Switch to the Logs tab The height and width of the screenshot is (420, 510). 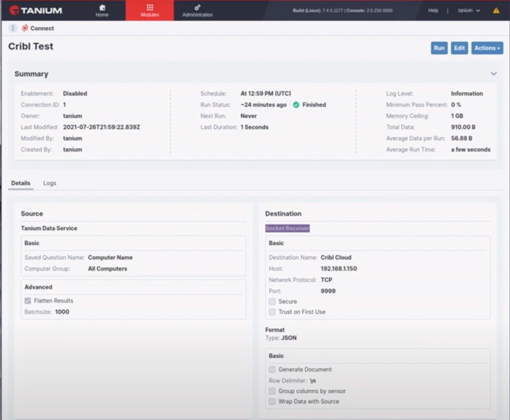pos(50,183)
